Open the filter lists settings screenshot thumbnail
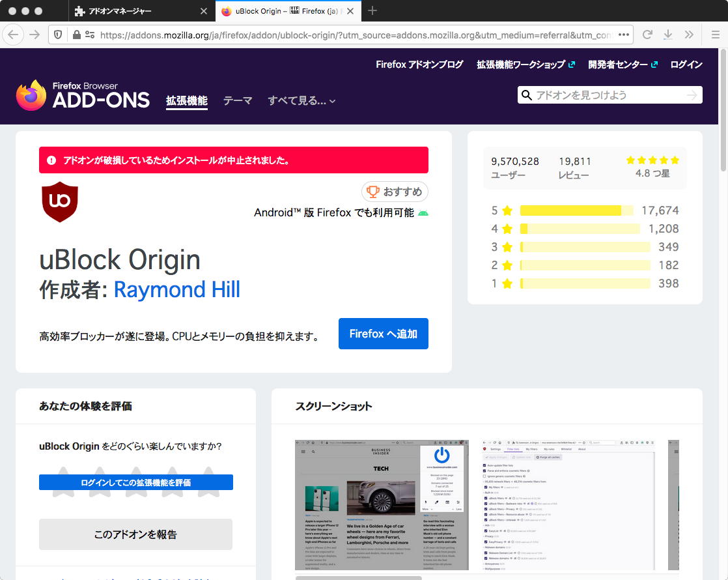 click(568, 504)
